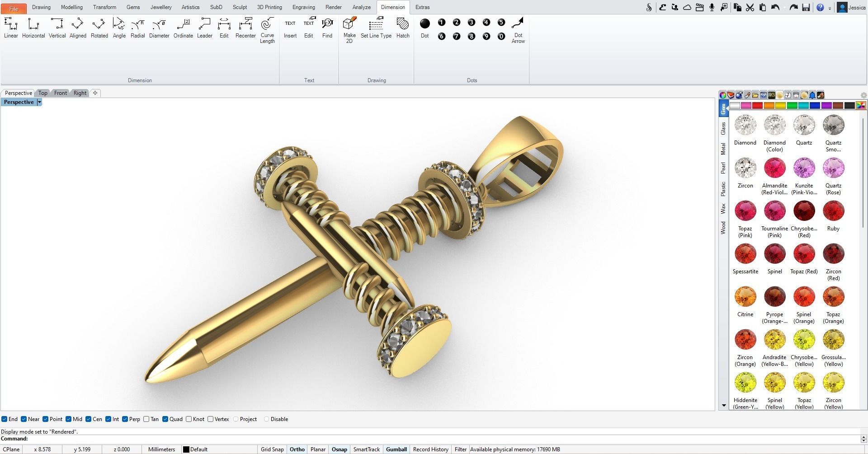Switch to the Metal materials tab
Image resolution: width=868 pixels, height=454 pixels.
click(x=723, y=149)
